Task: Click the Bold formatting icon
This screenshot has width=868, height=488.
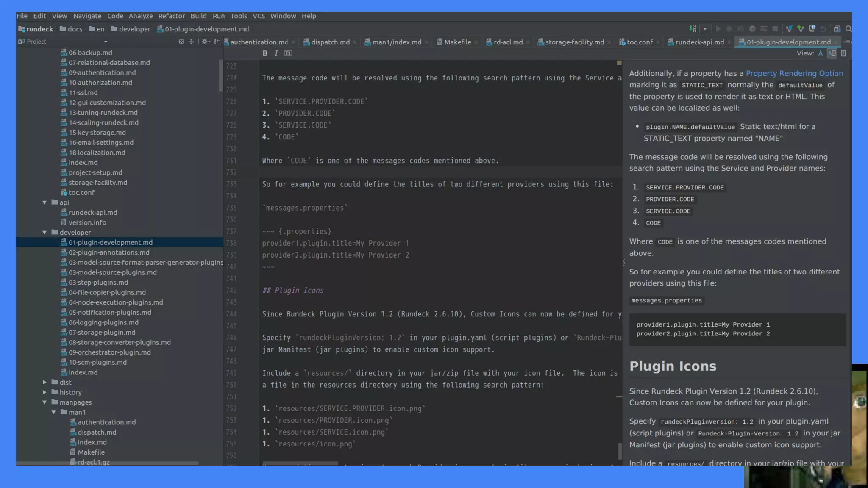Action: [x=265, y=53]
